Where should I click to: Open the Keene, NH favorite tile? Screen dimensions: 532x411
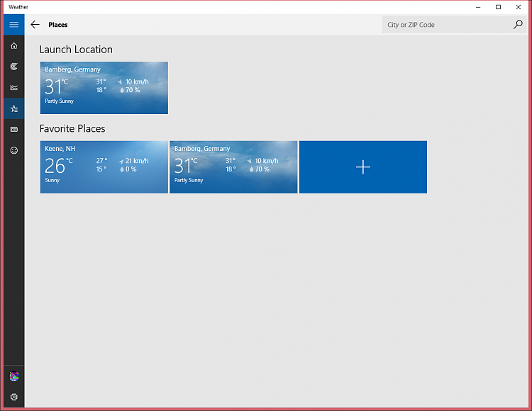pyautogui.click(x=104, y=167)
